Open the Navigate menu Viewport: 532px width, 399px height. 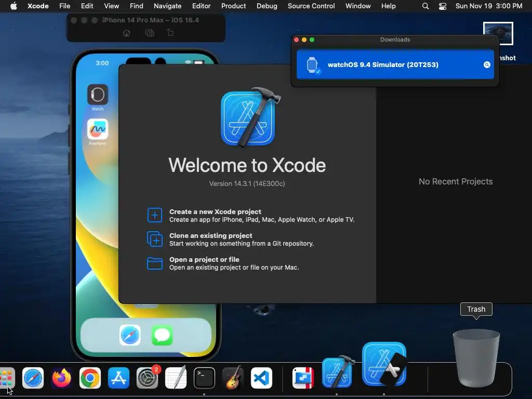[167, 6]
